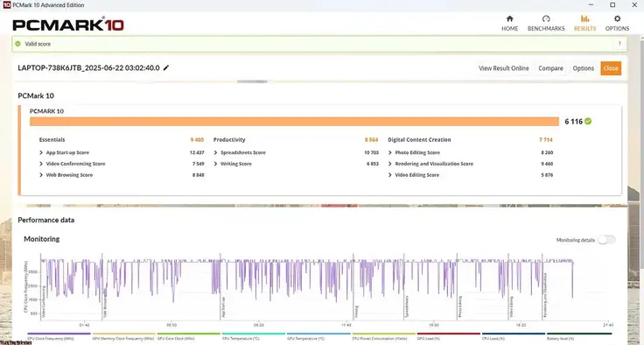Click the question mark help icon
The image size is (644, 345).
619,44
